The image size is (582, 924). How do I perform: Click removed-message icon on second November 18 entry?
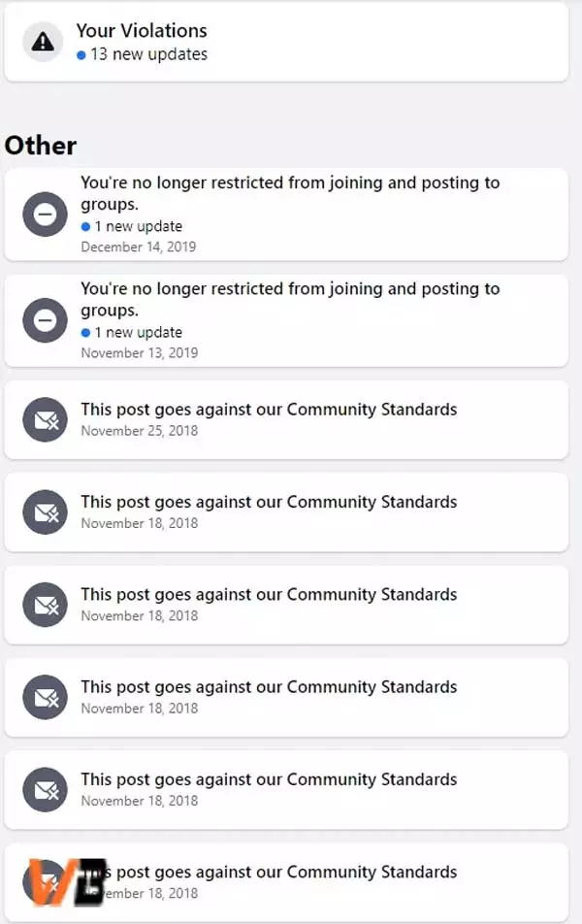coord(45,605)
